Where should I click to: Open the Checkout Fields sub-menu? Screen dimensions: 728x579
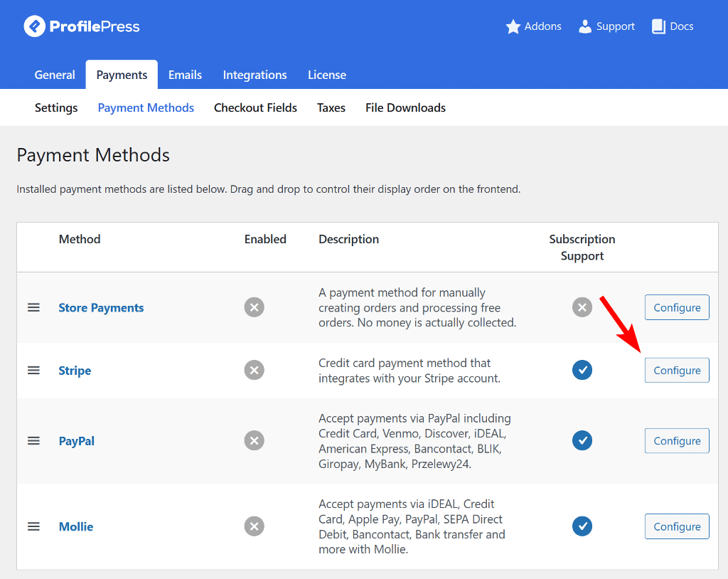click(255, 108)
